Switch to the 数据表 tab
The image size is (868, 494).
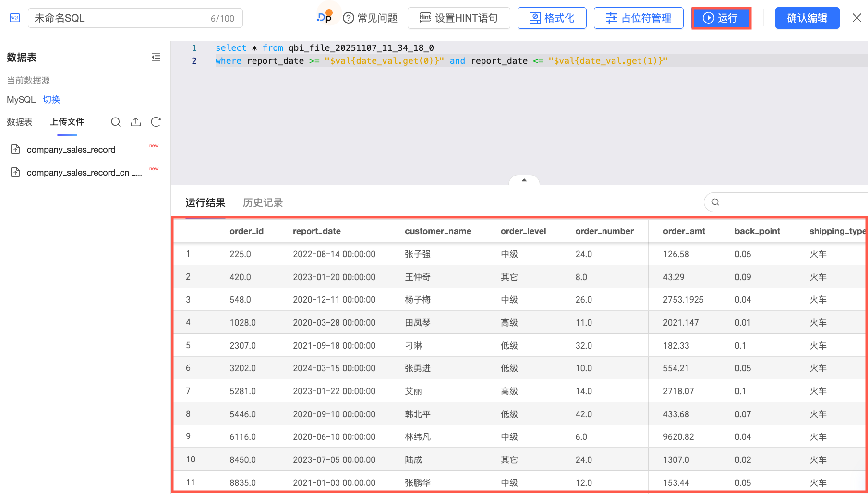tap(20, 122)
